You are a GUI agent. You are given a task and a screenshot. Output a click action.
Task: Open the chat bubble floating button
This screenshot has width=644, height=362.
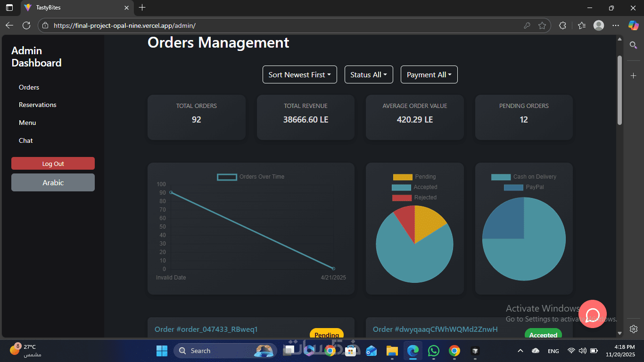593,314
